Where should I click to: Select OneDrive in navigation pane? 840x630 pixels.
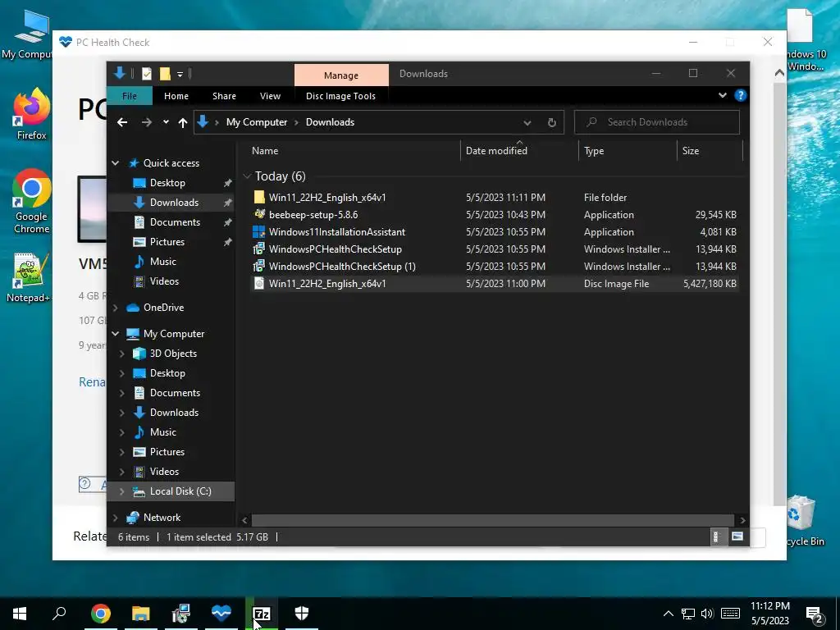click(163, 308)
